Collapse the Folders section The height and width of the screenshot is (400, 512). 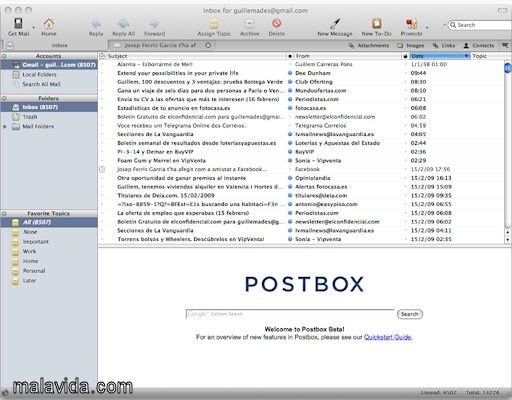coord(4,98)
